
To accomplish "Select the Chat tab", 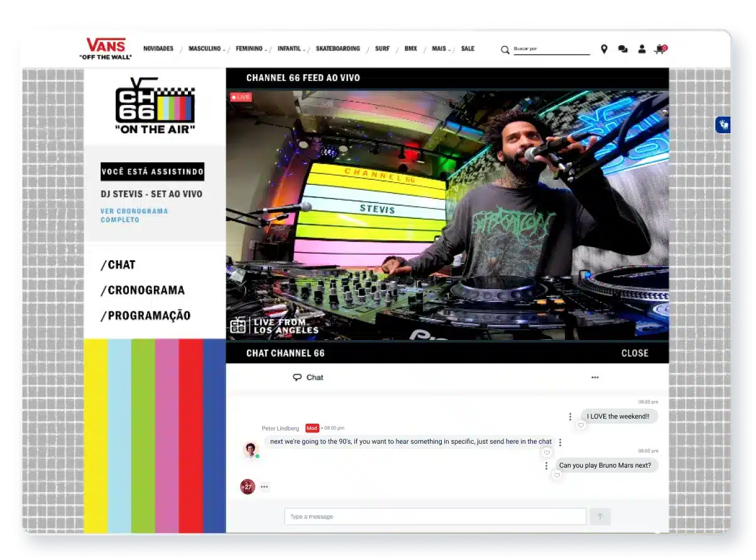I will click(308, 378).
